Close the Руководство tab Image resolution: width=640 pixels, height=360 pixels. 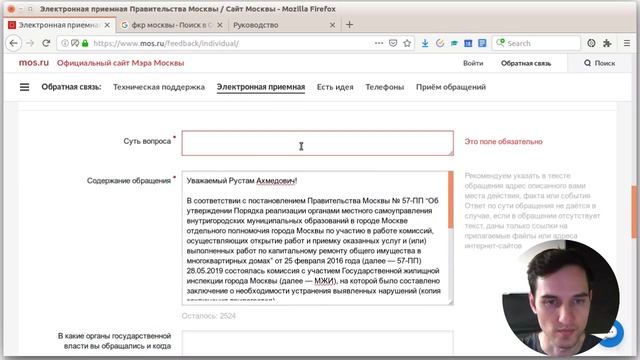click(x=332, y=25)
